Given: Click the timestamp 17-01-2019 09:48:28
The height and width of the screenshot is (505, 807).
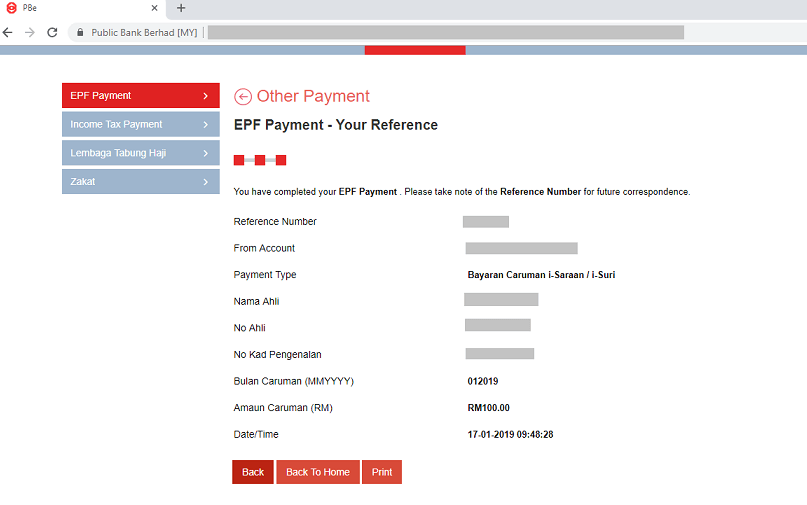Looking at the screenshot, I should click(x=510, y=434).
